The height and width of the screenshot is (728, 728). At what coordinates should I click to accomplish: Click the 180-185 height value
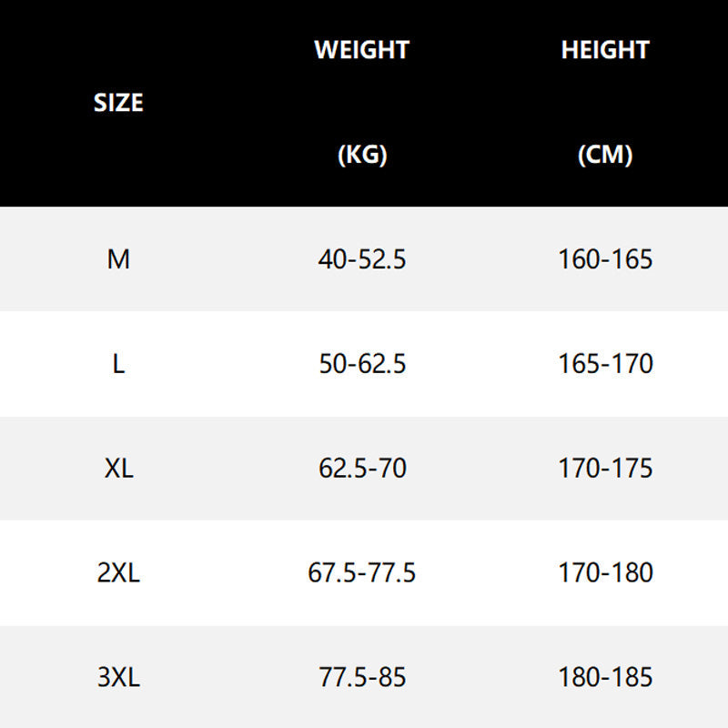pos(605,678)
